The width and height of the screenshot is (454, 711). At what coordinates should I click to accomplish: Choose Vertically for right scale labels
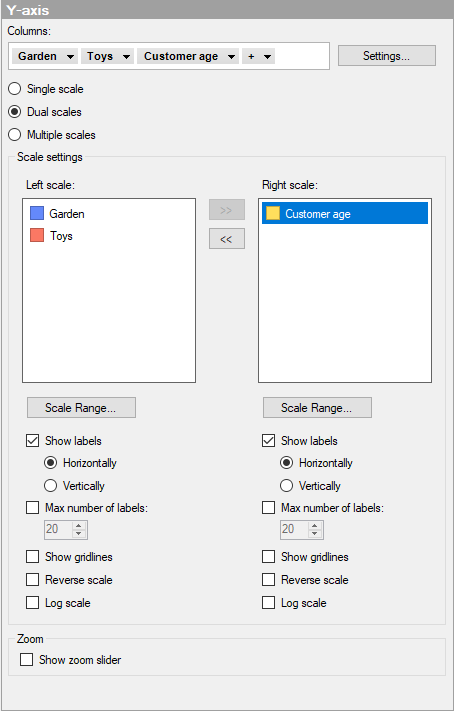[286, 486]
